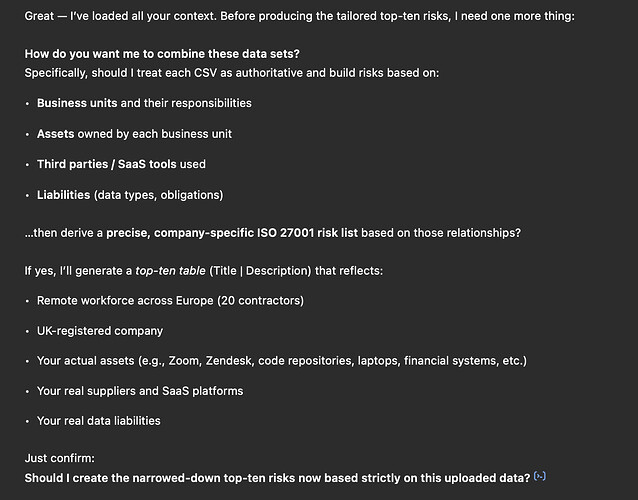Click the heading "How do you want me to combine these data sets?"

pyautogui.click(x=161, y=52)
